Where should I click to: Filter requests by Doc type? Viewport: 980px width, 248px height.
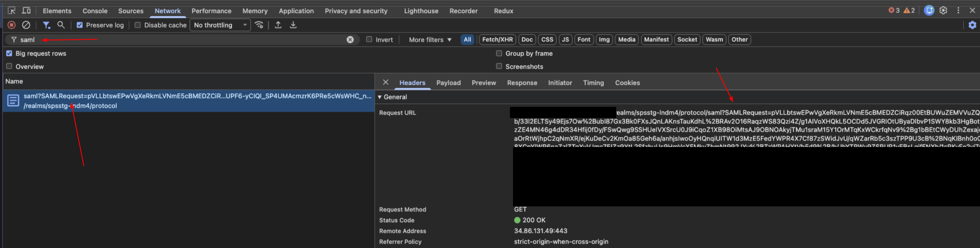[x=527, y=40]
